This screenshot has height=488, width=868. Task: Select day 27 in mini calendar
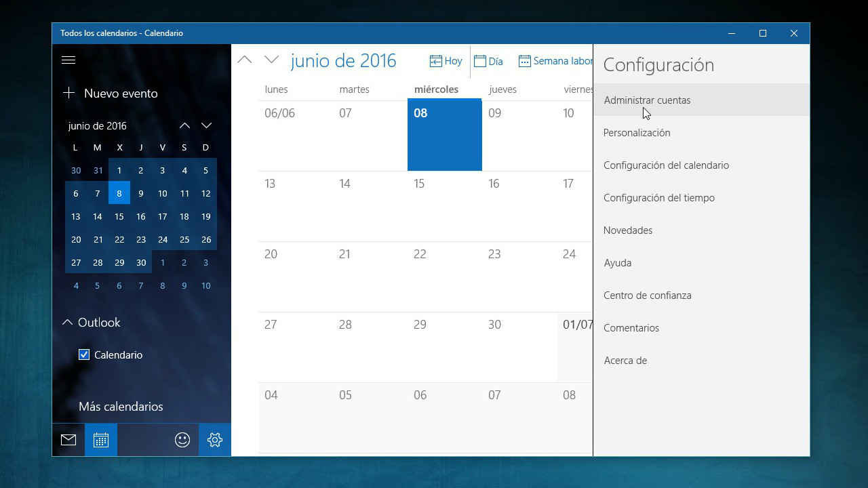coord(76,262)
